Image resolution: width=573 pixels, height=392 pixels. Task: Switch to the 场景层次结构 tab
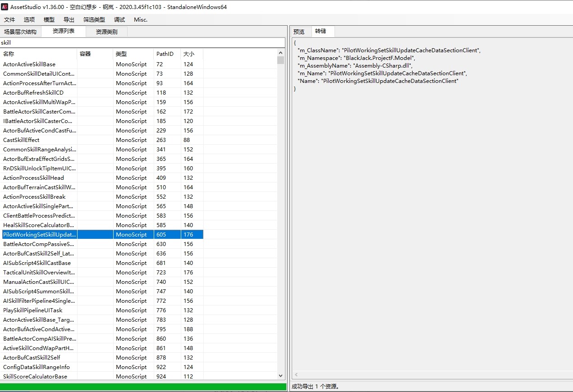20,32
